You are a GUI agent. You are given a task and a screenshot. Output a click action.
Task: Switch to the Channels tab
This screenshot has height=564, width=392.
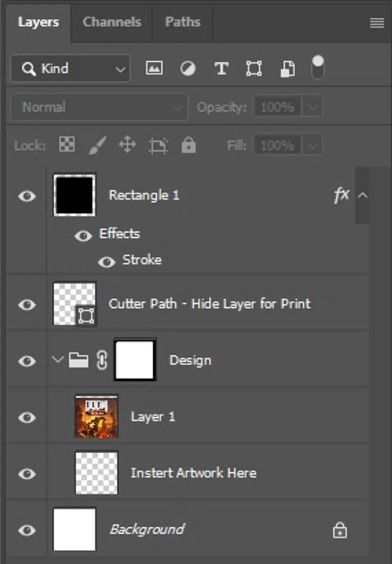[x=111, y=22]
